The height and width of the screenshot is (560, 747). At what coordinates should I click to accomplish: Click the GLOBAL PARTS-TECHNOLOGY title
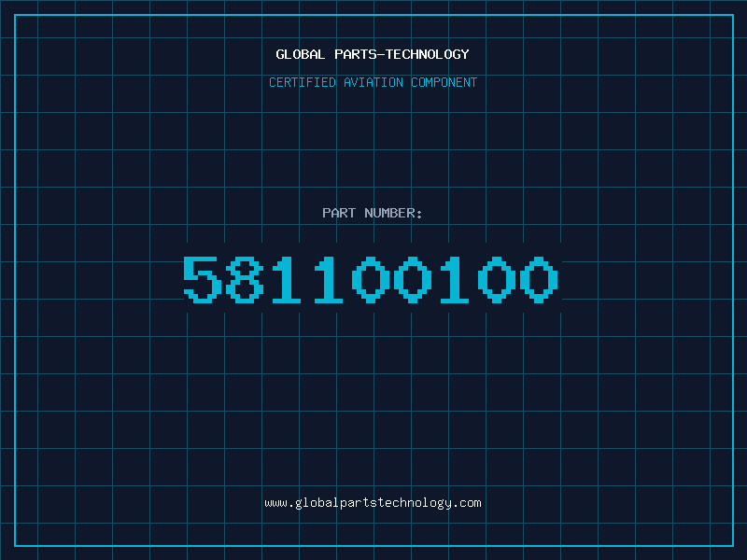coord(373,54)
